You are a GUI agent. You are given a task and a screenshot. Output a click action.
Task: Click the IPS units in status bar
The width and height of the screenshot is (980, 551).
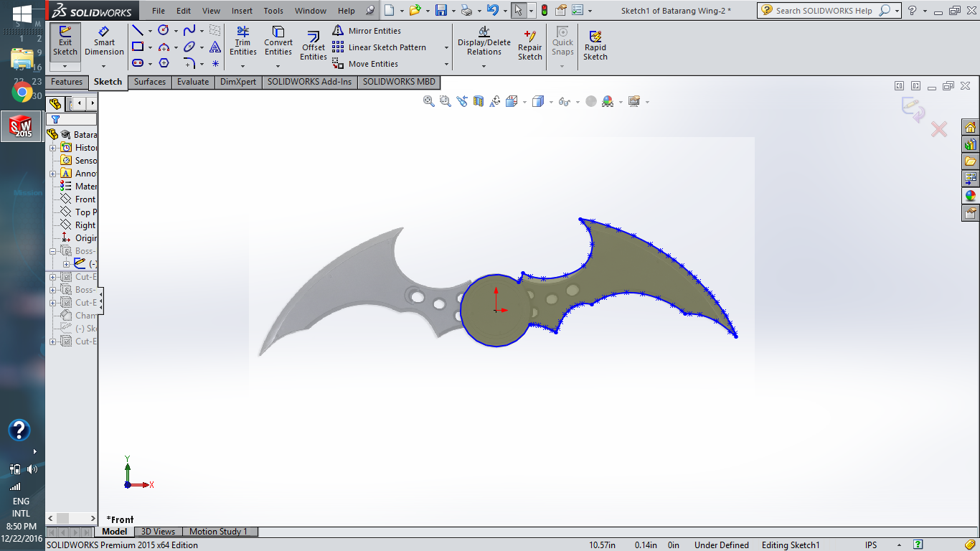pos(871,545)
